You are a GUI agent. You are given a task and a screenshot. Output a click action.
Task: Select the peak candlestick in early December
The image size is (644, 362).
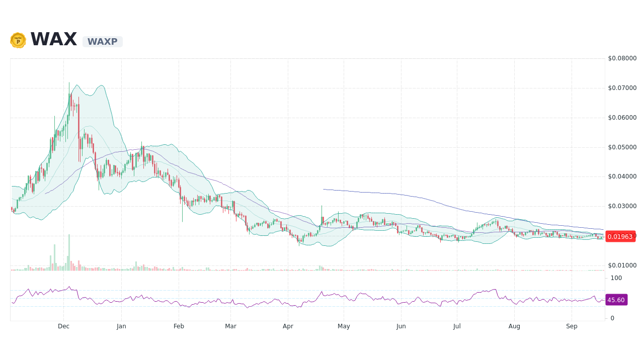pyautogui.click(x=69, y=101)
